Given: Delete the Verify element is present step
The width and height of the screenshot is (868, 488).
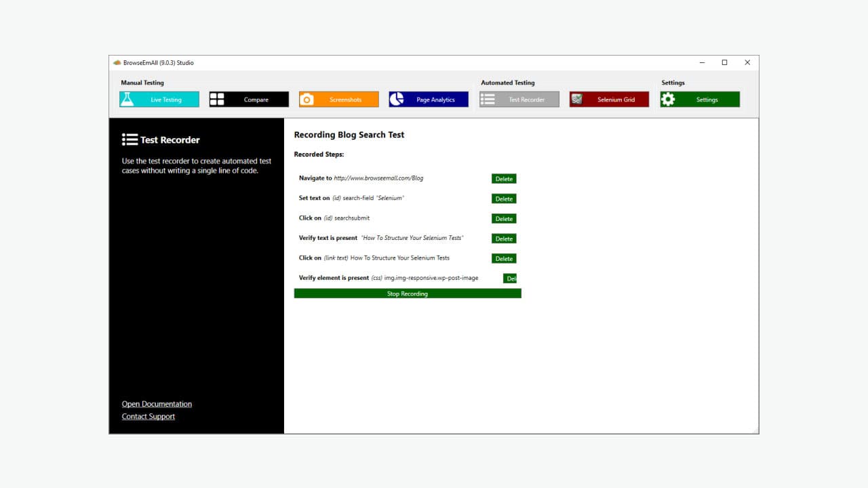Looking at the screenshot, I should pos(511,278).
